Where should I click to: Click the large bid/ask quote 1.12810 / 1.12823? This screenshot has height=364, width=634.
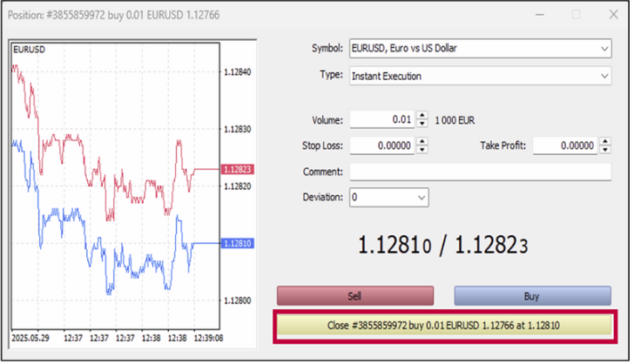(443, 246)
